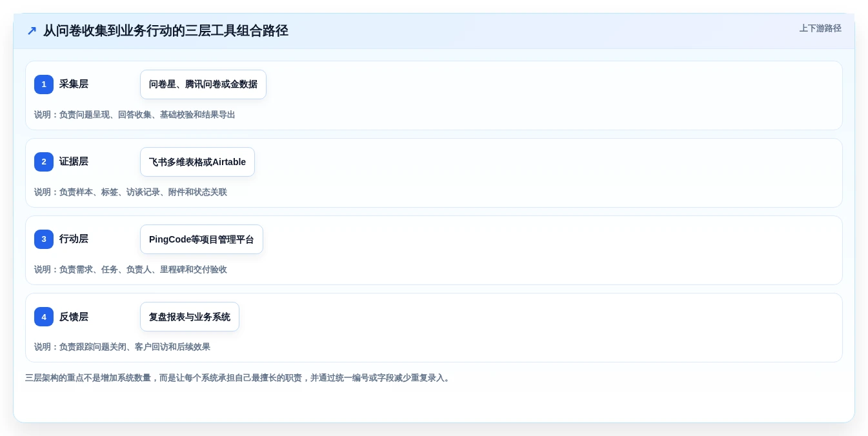Click the arrow icon beside the main title
This screenshot has width=868, height=436.
32,31
